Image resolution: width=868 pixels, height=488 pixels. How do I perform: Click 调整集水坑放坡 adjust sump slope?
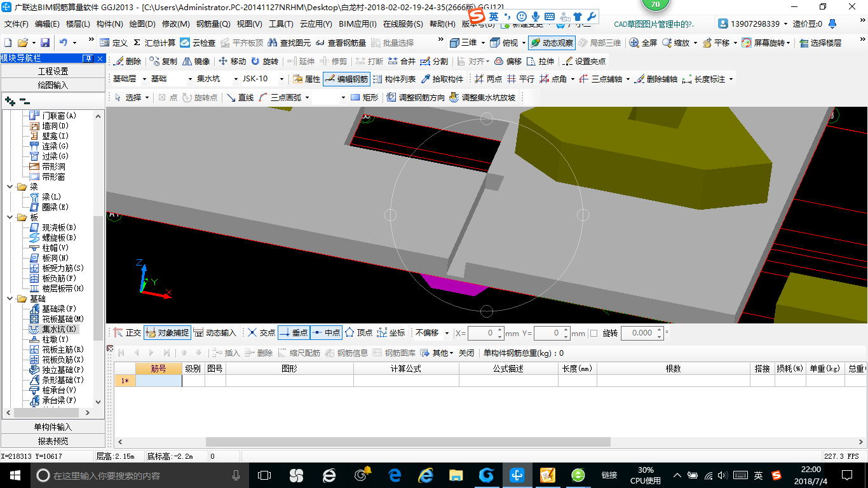click(x=482, y=97)
